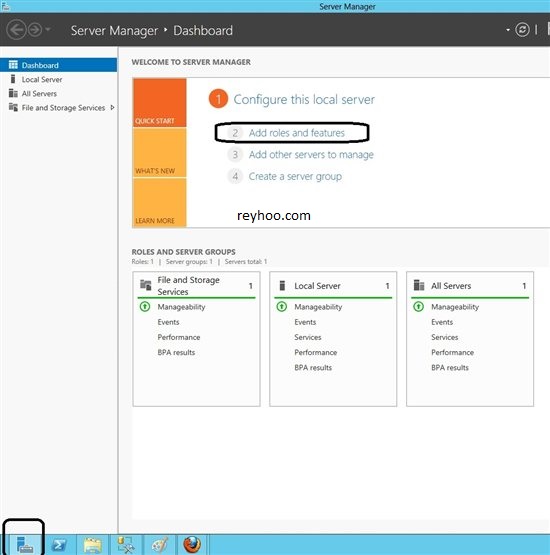
Task: Click the network tools icon in taskbar
Action: [x=126, y=544]
